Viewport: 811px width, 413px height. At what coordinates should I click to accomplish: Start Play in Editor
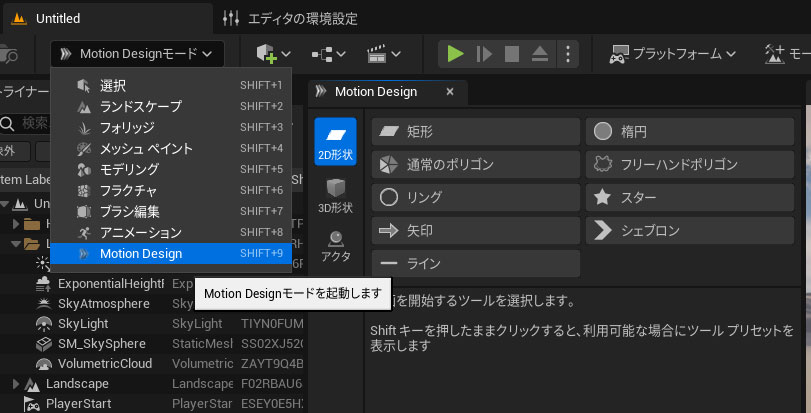tap(456, 54)
